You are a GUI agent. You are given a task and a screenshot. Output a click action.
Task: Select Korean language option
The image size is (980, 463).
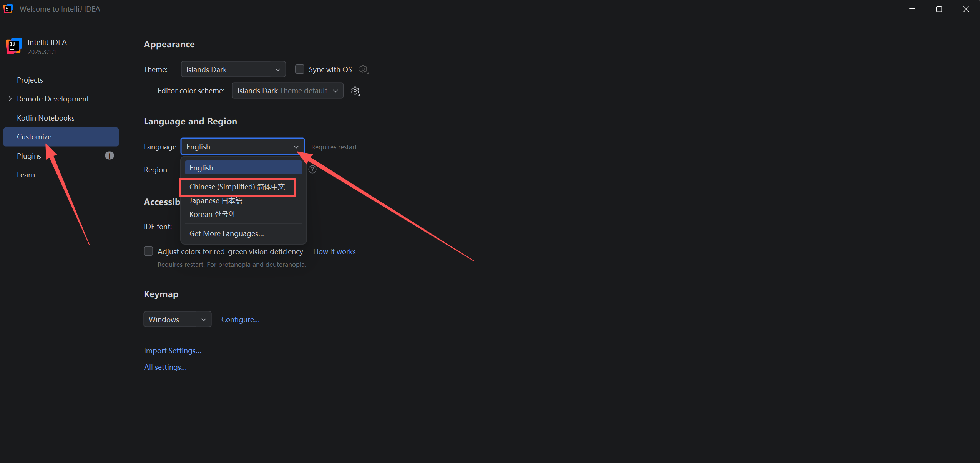coord(212,214)
